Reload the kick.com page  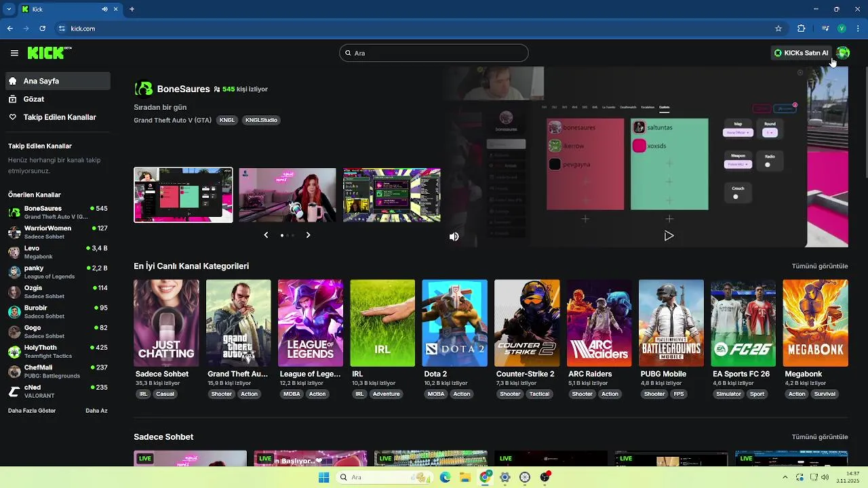click(43, 28)
